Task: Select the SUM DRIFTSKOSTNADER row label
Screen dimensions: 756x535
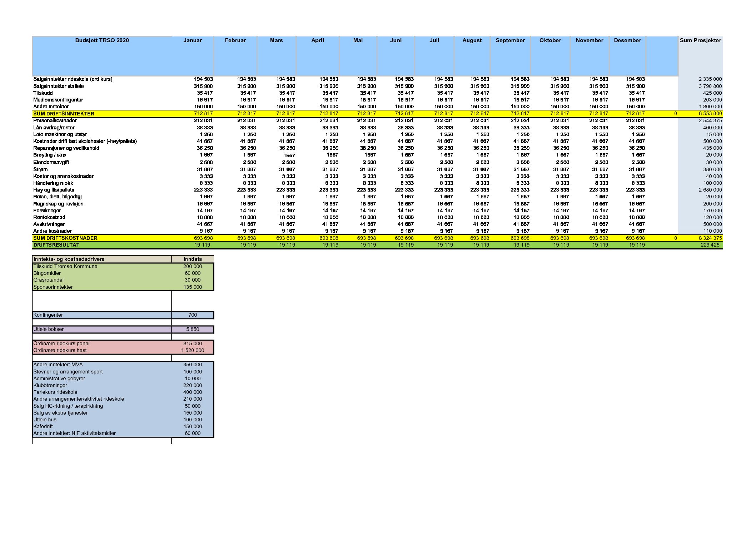Action: [65, 238]
